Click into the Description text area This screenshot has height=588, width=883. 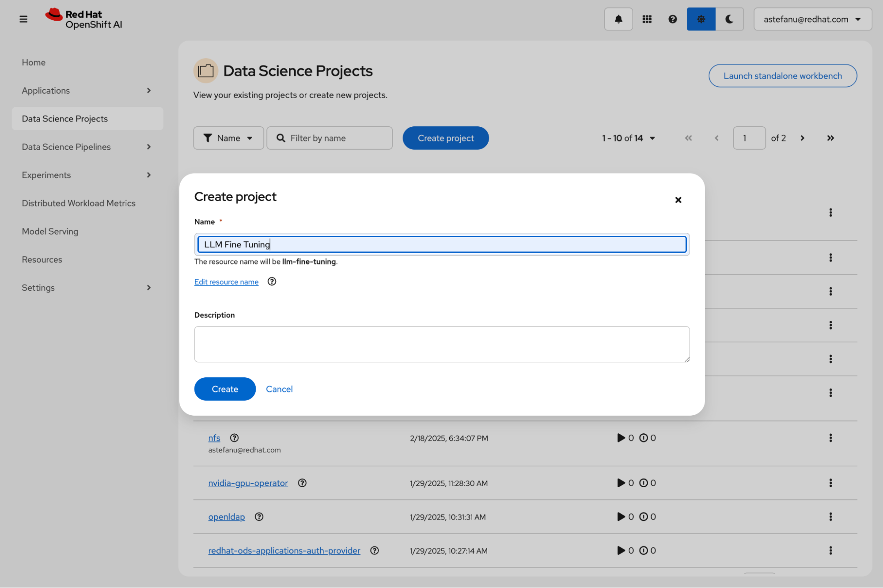(x=441, y=344)
